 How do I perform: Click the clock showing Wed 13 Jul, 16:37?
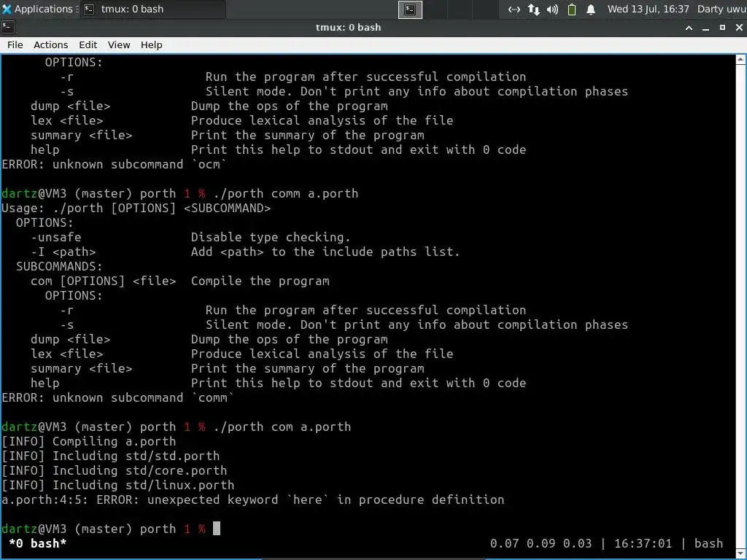(x=648, y=9)
